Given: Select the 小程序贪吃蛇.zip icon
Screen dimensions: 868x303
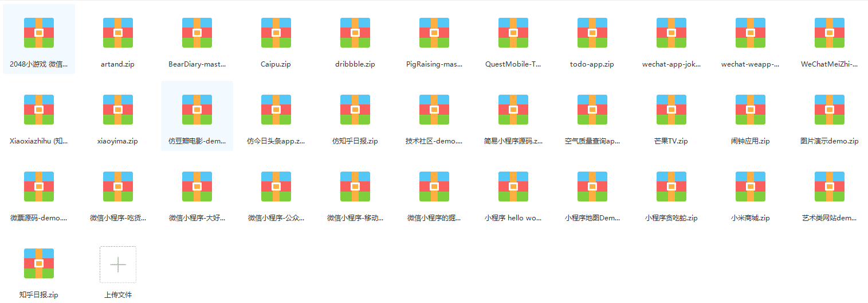Looking at the screenshot, I should pos(671,186).
